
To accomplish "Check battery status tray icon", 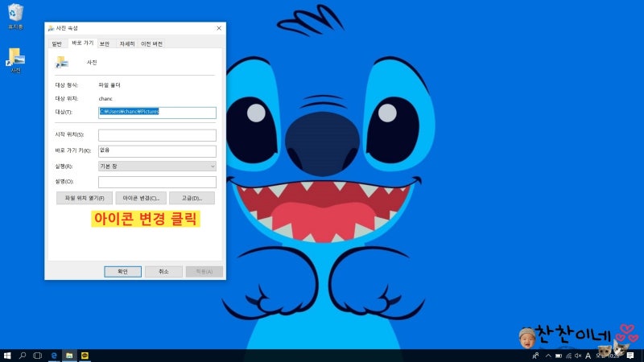I will pyautogui.click(x=559, y=356).
